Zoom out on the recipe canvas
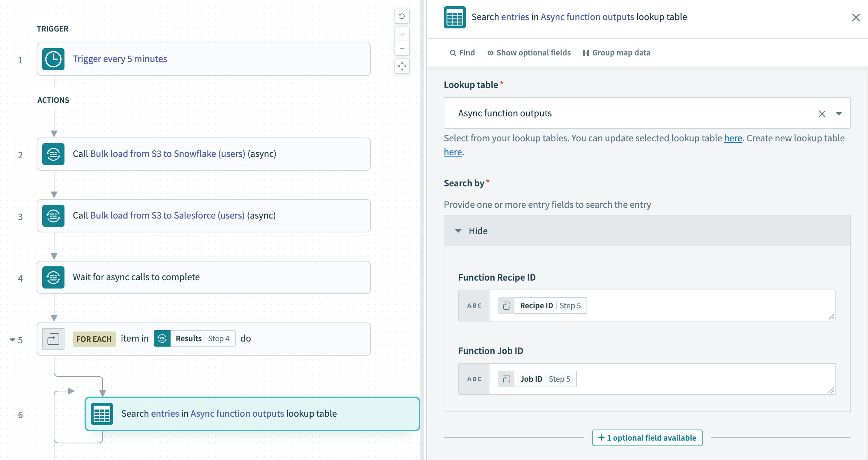 pos(402,48)
